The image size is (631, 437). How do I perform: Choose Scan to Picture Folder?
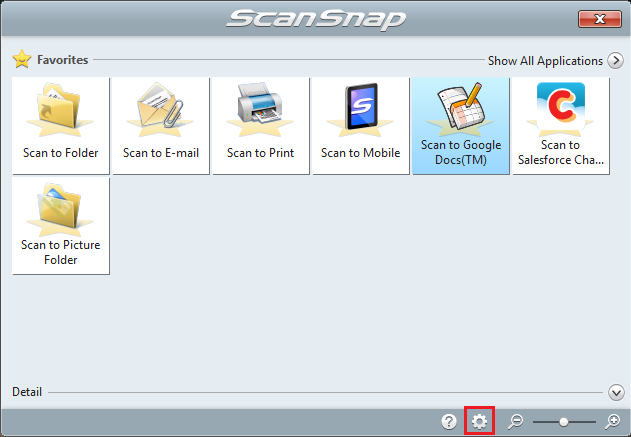[x=61, y=226]
